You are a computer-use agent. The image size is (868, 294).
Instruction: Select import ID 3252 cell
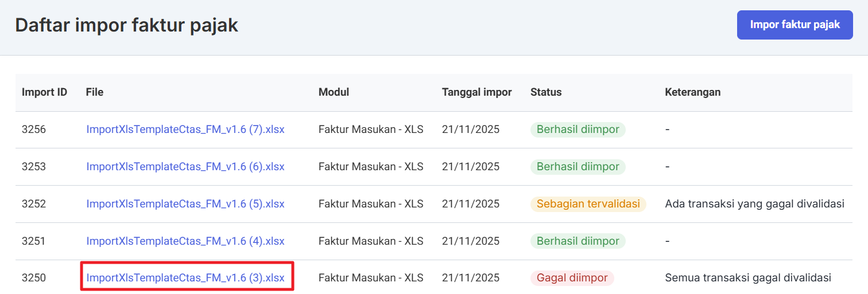[34, 204]
